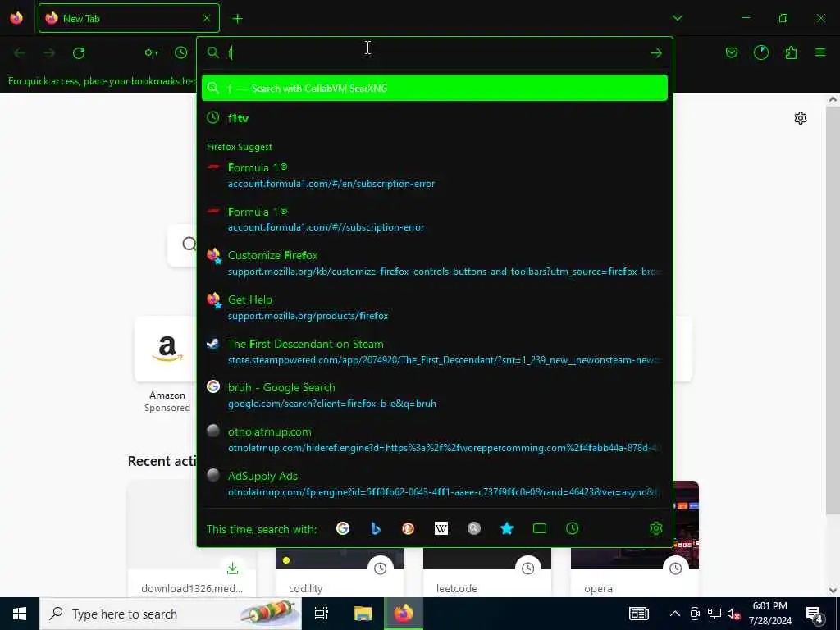Viewport: 840px width, 630px height.
Task: Open Formula 1 /#//subscription-error suggestion
Action: [435, 219]
